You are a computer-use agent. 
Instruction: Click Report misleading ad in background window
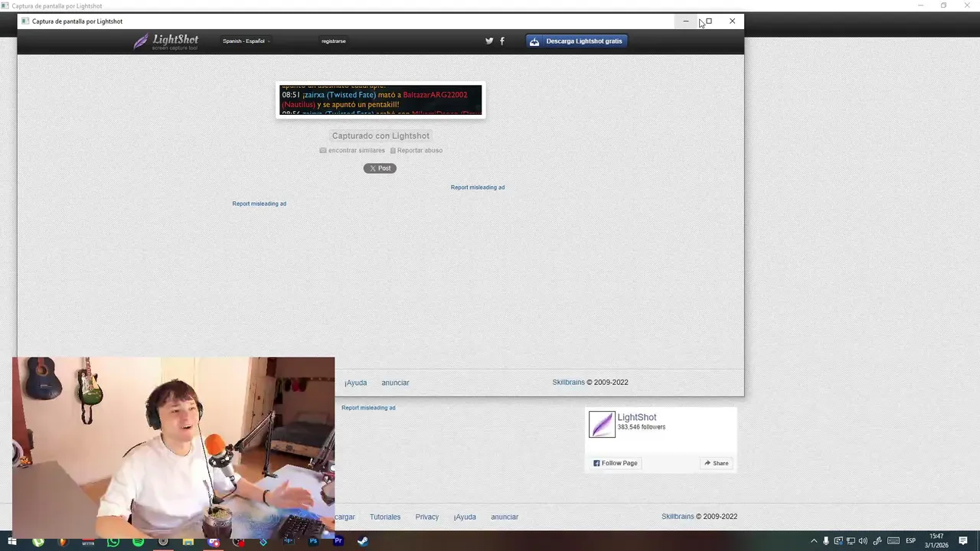pyautogui.click(x=368, y=408)
